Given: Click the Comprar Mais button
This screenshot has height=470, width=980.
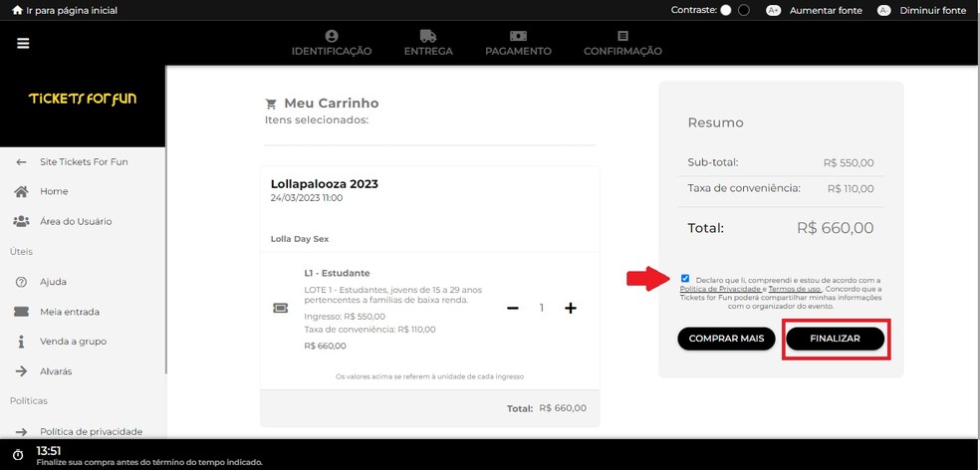Looking at the screenshot, I should pyautogui.click(x=726, y=339).
